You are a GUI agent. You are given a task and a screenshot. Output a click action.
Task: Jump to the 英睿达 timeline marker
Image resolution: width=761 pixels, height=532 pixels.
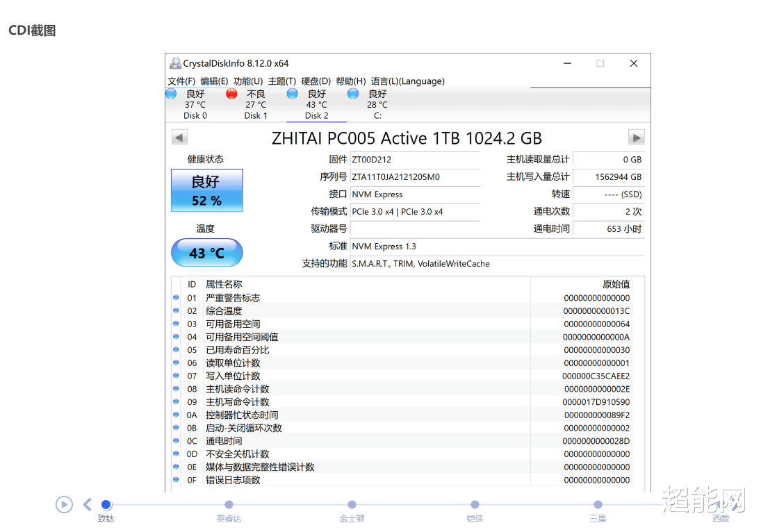(229, 505)
